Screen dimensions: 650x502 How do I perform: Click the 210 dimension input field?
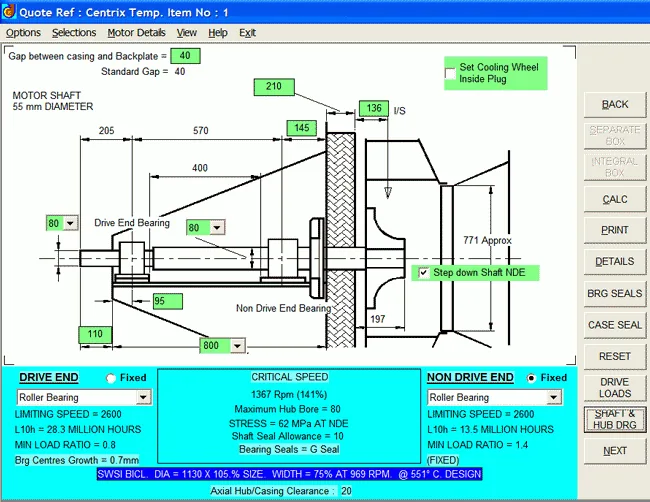click(x=274, y=87)
